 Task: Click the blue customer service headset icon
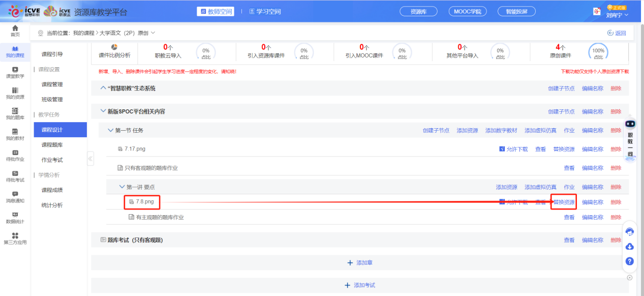click(630, 232)
